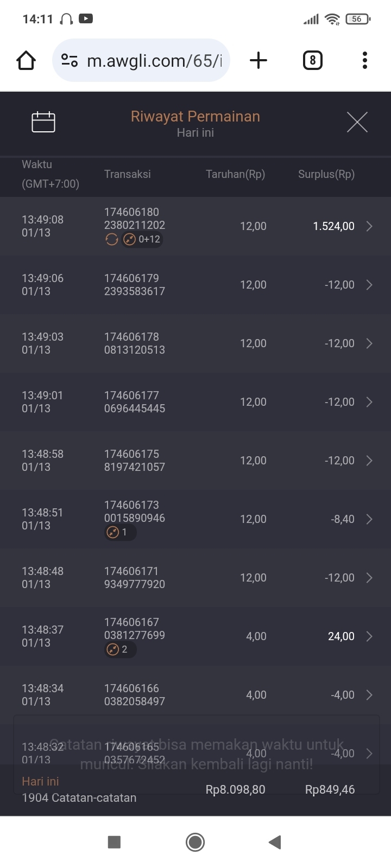Viewport: 391px width, 868px height.
Task: Tap the site info icon in address bar
Action: pos(70,60)
